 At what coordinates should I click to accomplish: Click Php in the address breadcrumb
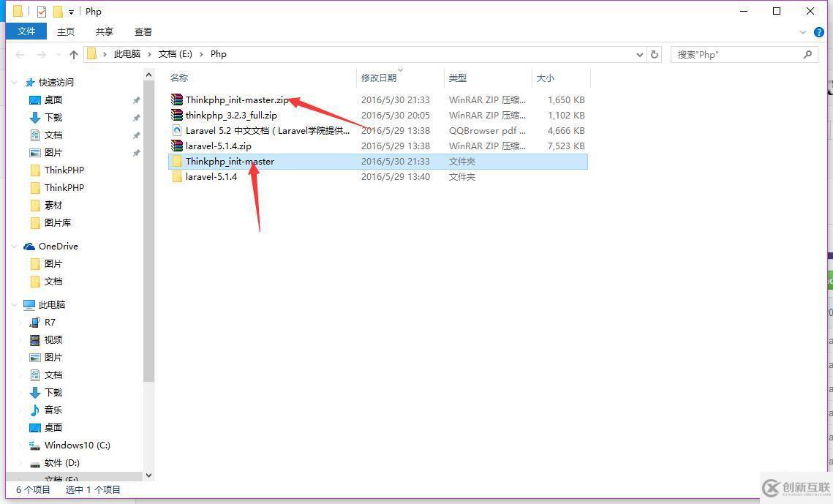coord(219,54)
